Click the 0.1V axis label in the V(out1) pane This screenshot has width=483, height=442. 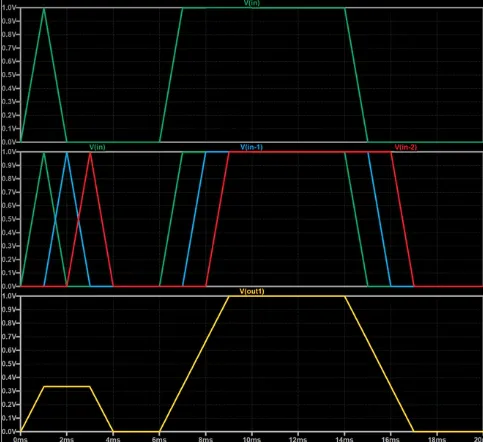(9, 418)
